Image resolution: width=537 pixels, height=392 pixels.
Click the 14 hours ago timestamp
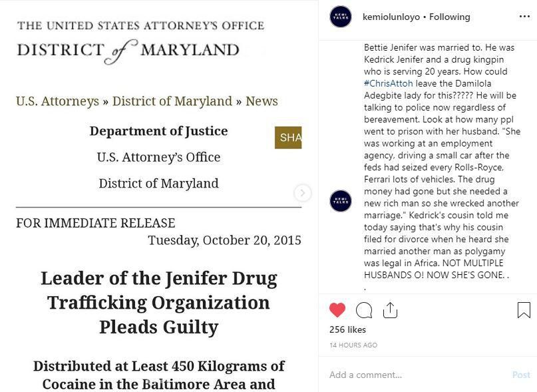[353, 345]
